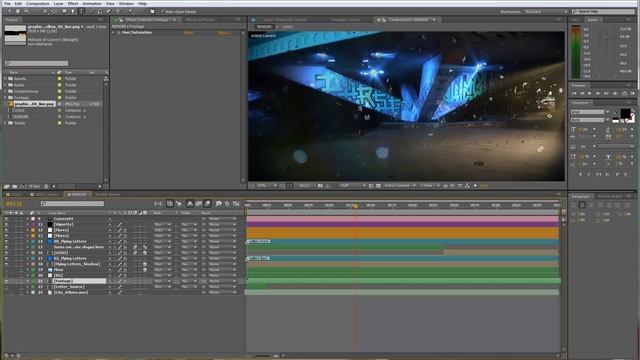This screenshot has width=640, height=360.
Task: Switch to the Info panel tab
Action: pos(576,20)
